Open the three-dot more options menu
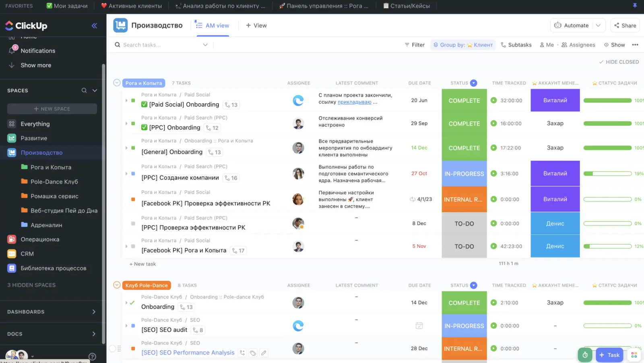This screenshot has width=644, height=363. pos(635,45)
